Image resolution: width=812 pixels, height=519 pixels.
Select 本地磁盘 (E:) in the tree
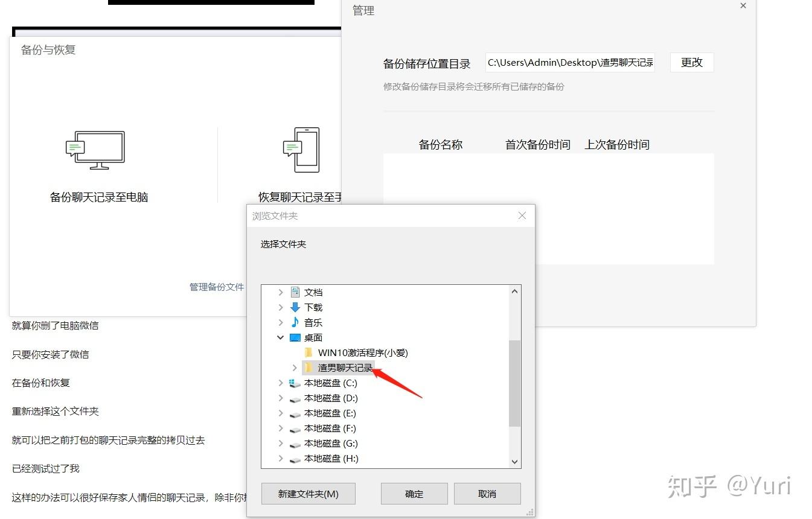coord(330,413)
